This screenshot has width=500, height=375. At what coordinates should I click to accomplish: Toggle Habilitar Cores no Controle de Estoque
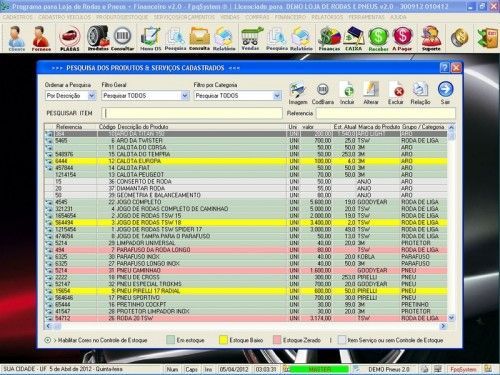tap(48, 340)
